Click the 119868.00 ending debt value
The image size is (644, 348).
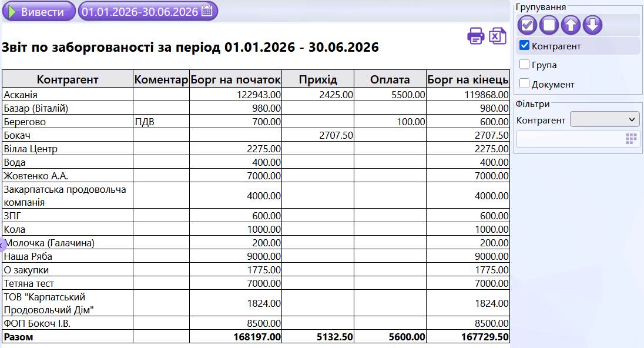tap(487, 95)
